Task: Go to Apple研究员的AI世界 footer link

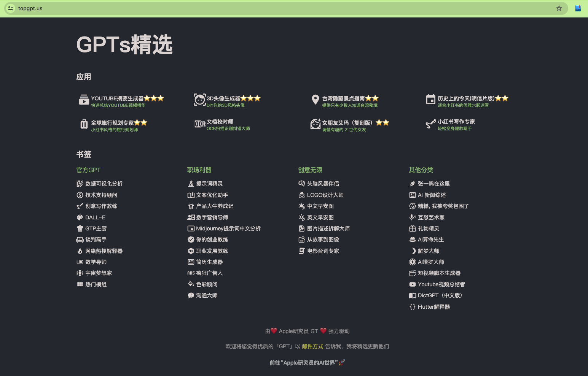Action: (x=307, y=363)
